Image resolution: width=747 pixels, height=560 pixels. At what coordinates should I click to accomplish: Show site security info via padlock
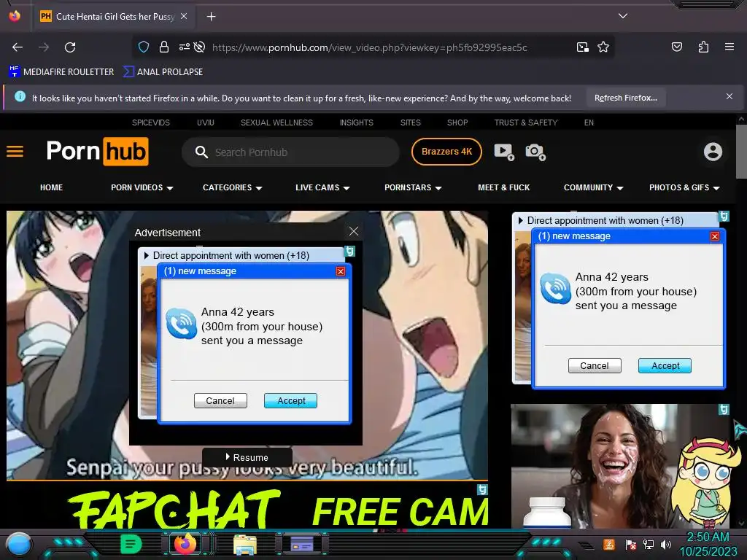click(164, 47)
